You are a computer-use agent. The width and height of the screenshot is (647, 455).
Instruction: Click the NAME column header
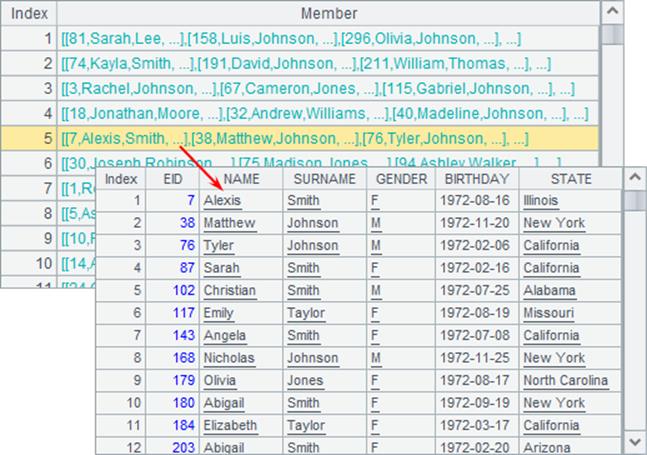point(241,179)
